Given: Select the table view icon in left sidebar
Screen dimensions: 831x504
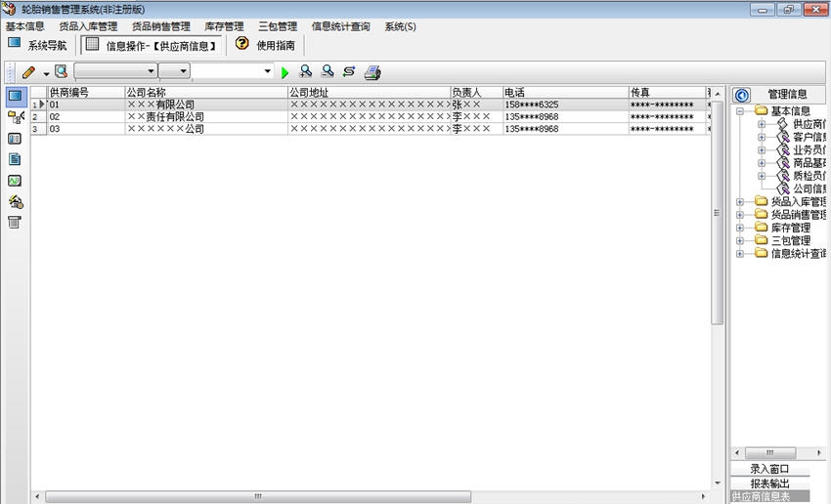Looking at the screenshot, I should (x=15, y=96).
